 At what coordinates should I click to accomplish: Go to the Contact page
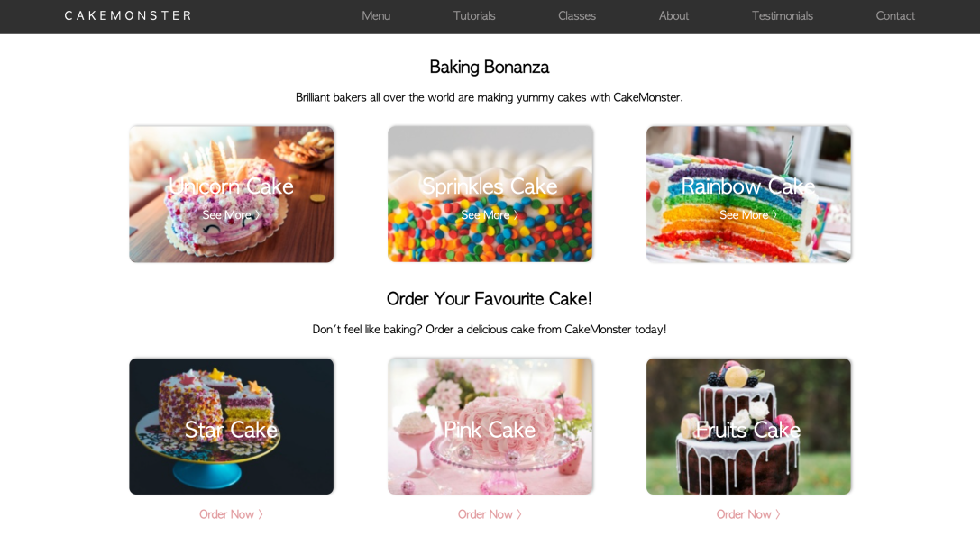tap(895, 15)
